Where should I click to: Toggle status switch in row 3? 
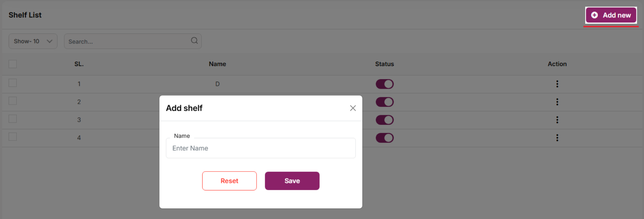point(384,120)
